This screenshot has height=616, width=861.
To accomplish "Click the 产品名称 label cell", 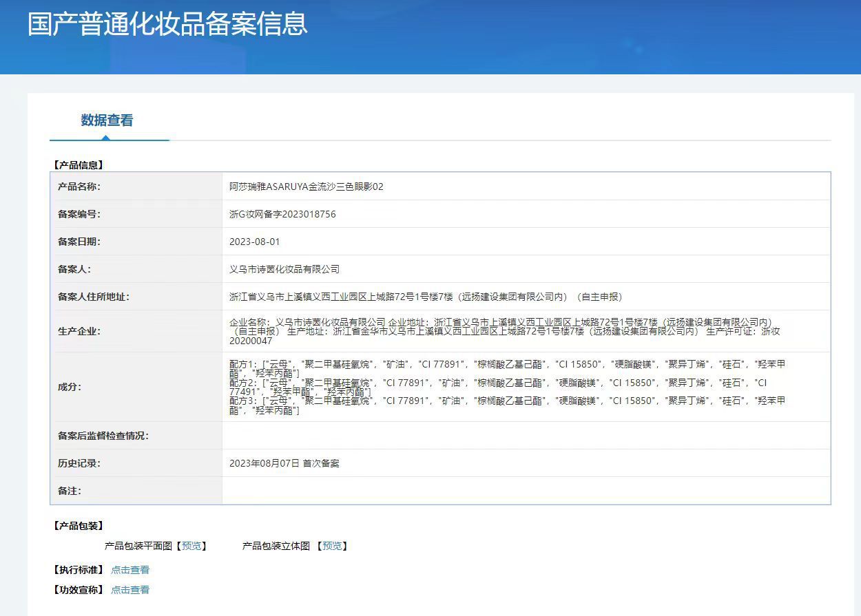I will [x=137, y=187].
